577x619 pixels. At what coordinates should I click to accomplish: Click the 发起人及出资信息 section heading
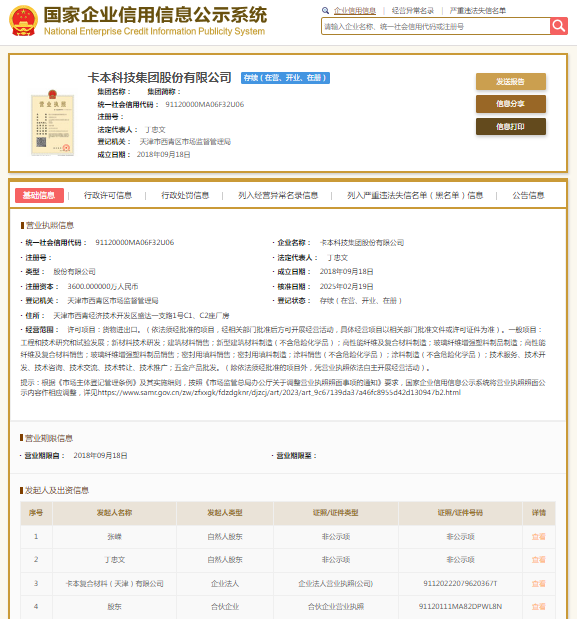57,490
